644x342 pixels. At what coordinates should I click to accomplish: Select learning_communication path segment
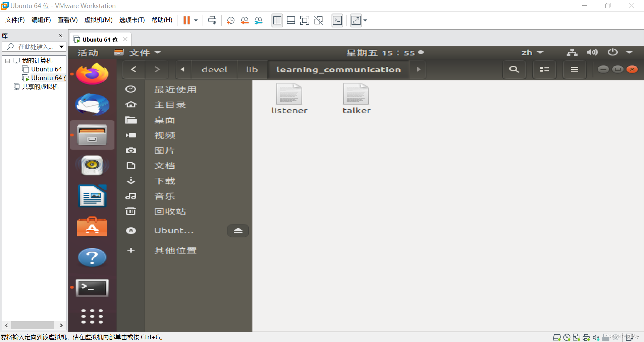pyautogui.click(x=338, y=69)
